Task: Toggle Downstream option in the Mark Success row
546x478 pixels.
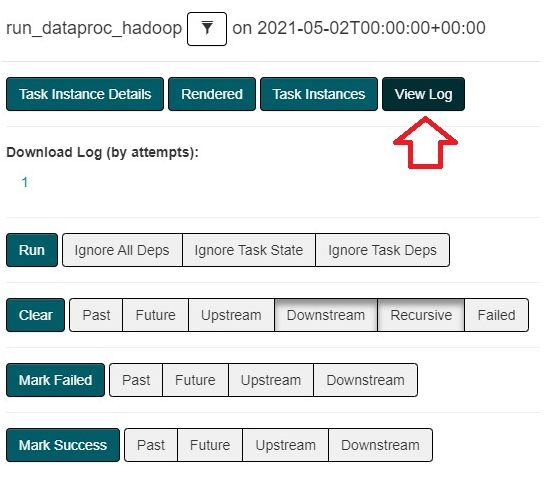Action: (380, 445)
